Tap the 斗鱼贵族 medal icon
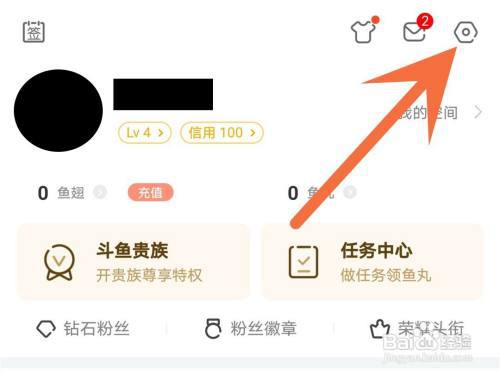Viewport: 500px width, 375px height. click(x=59, y=262)
